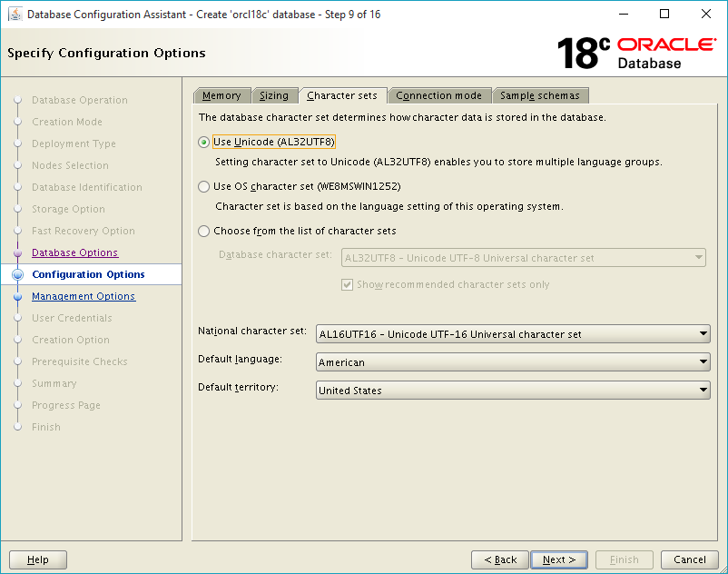
Task: Click the Configuration Options step bullet icon
Action: point(17,274)
